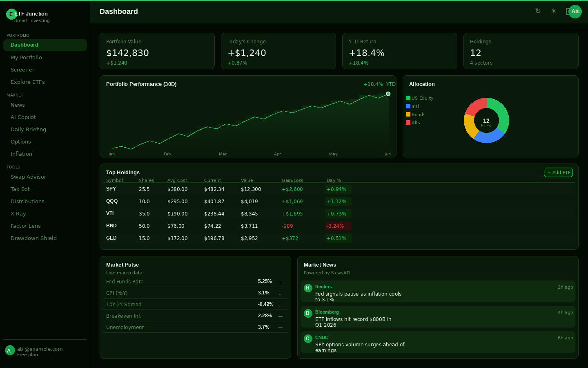Open the YTD timeframe selector
The height and width of the screenshot is (368, 588).
click(x=391, y=84)
